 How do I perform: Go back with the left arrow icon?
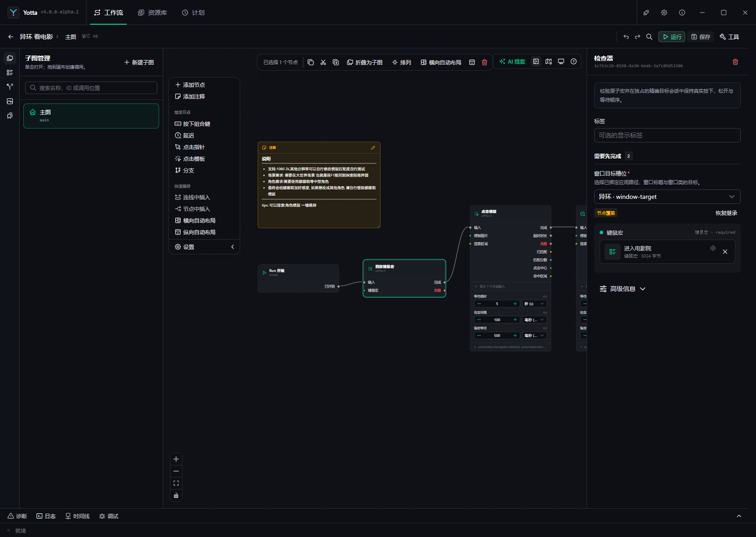tap(11, 37)
